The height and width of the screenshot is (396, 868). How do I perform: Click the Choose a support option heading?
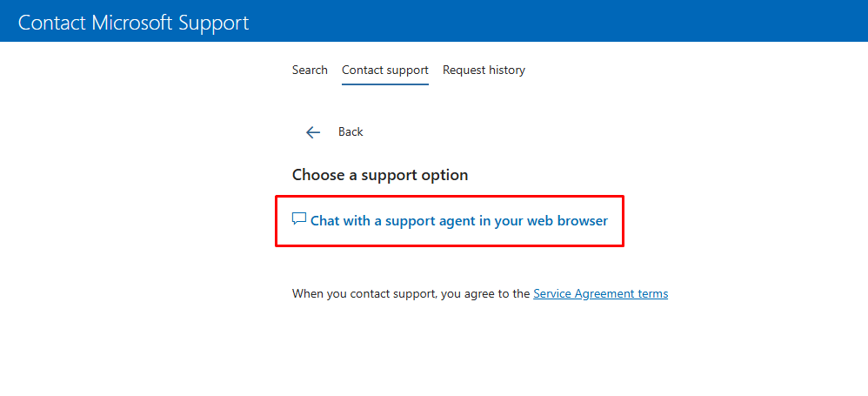point(380,175)
